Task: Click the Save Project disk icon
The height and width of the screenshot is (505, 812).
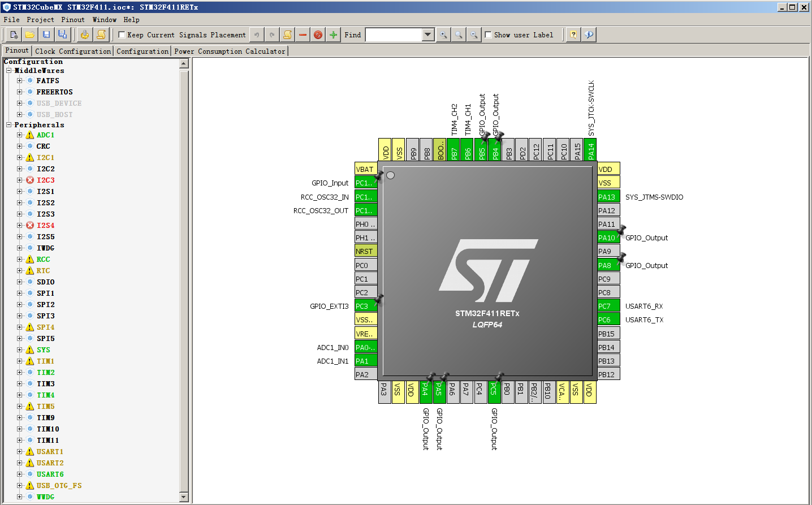Action: 46,34
